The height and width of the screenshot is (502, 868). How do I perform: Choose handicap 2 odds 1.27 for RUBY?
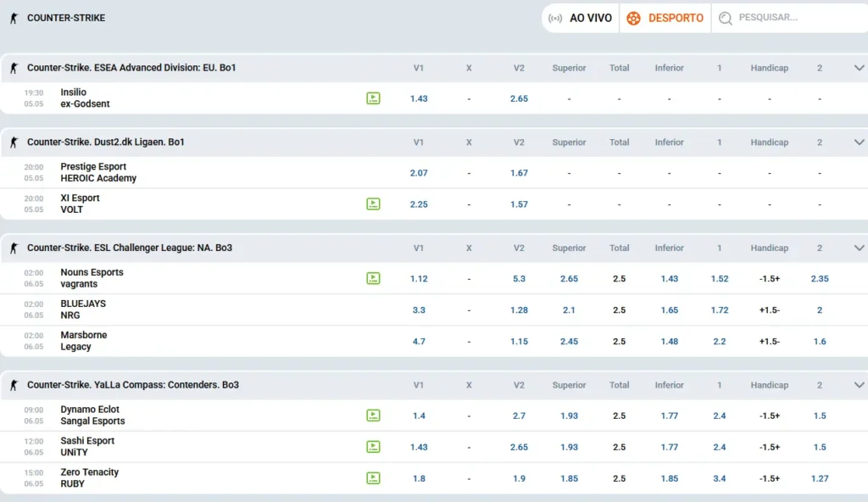(x=820, y=478)
